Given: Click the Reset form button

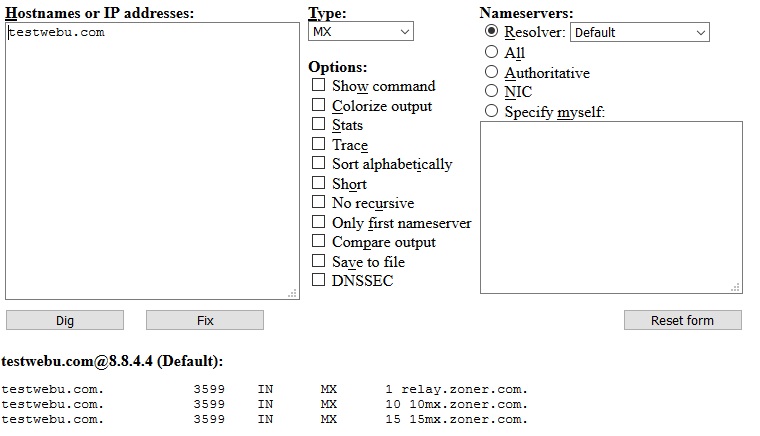Looking at the screenshot, I should (x=682, y=320).
